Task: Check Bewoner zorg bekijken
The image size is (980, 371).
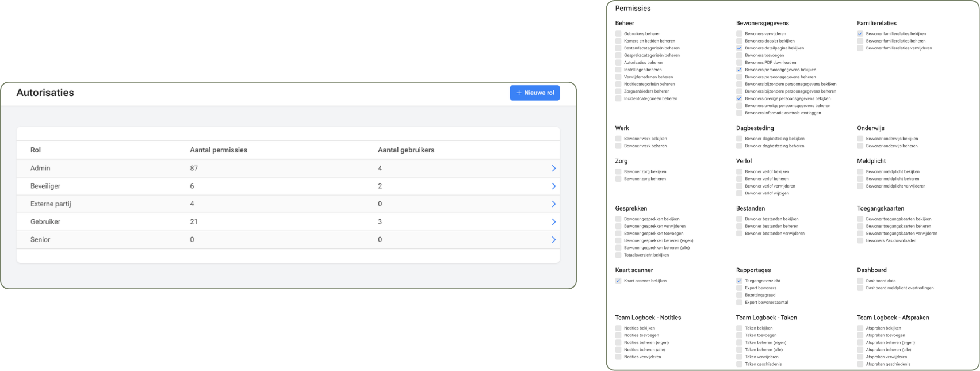Action: point(618,172)
